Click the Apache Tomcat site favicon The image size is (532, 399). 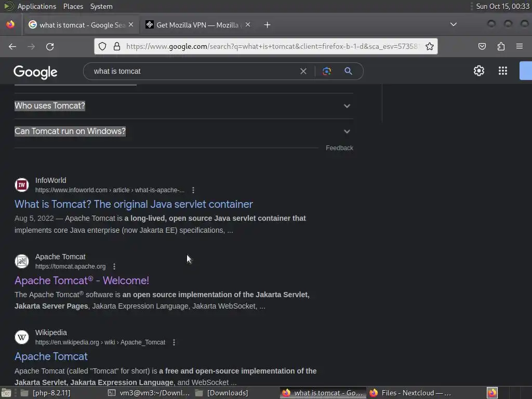(x=22, y=261)
